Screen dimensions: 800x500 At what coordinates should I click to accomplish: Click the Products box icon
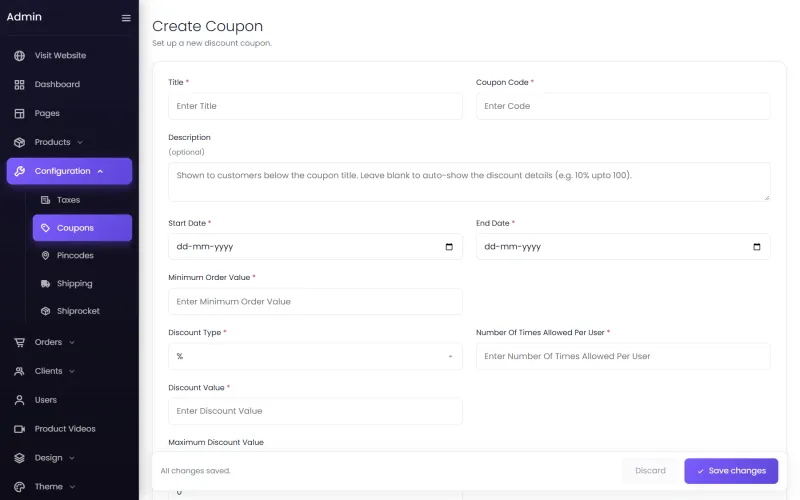click(x=19, y=142)
